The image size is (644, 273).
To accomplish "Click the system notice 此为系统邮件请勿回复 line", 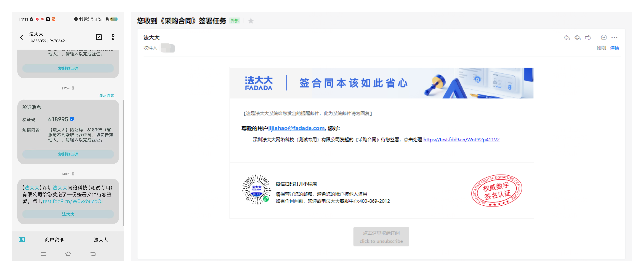I will (308, 113).
